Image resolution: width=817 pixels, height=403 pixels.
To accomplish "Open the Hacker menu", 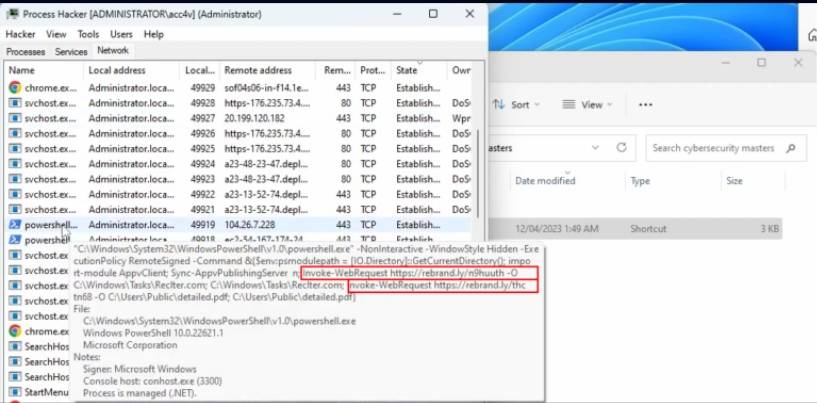I will tap(20, 34).
